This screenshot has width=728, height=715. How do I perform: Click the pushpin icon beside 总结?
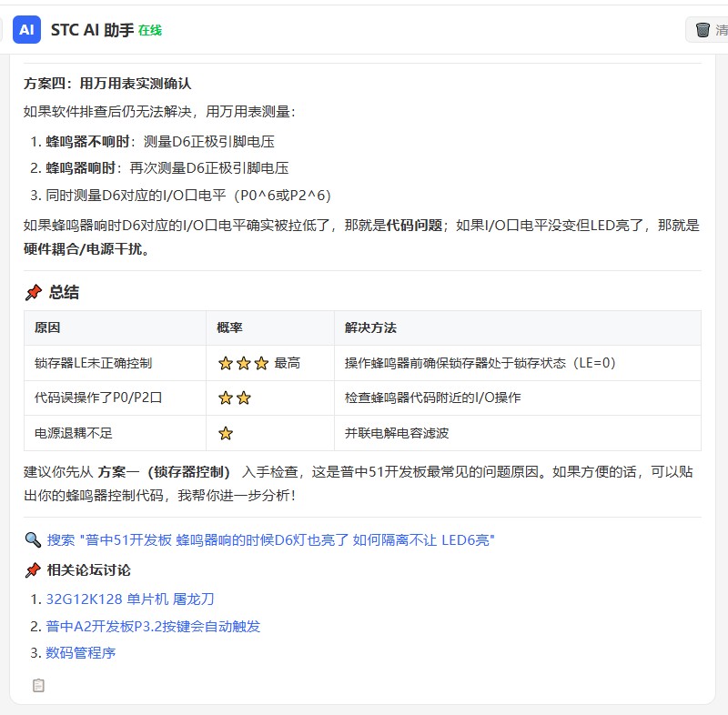pos(34,292)
